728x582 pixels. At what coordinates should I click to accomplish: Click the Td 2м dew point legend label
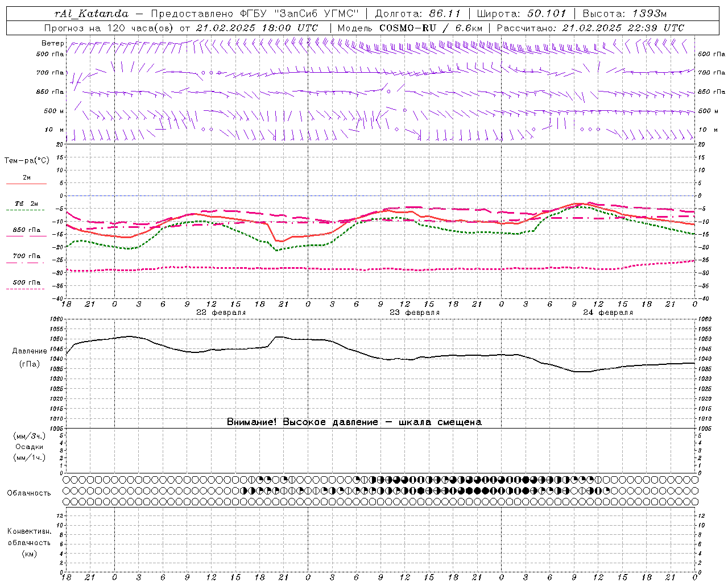pyautogui.click(x=26, y=203)
